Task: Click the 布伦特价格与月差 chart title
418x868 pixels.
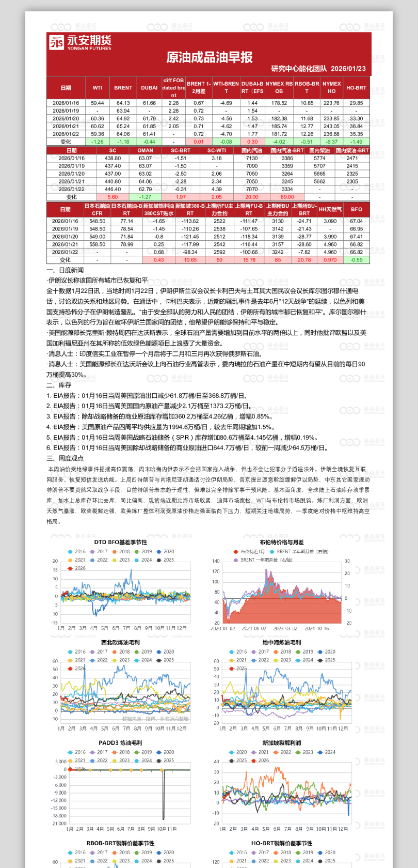Action: (281, 542)
